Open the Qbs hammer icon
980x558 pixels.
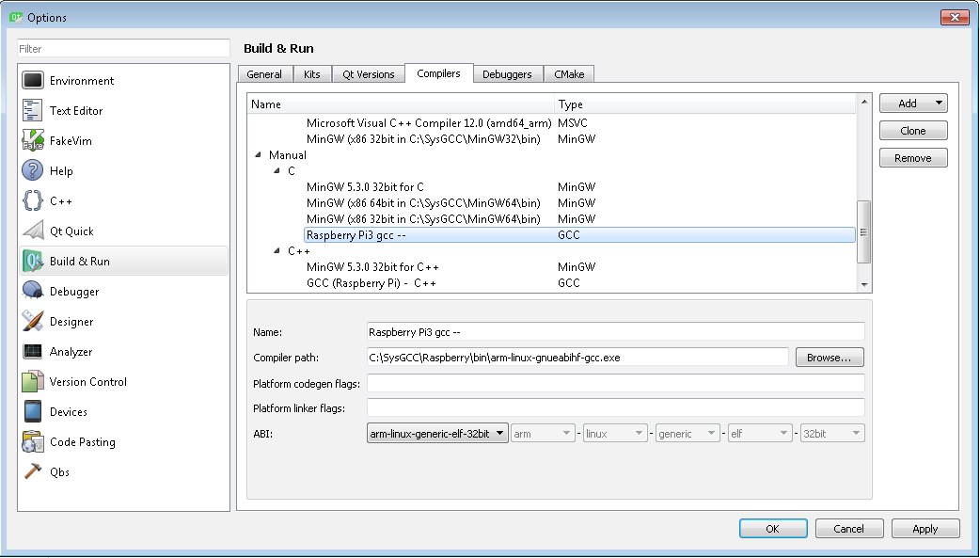(33, 471)
